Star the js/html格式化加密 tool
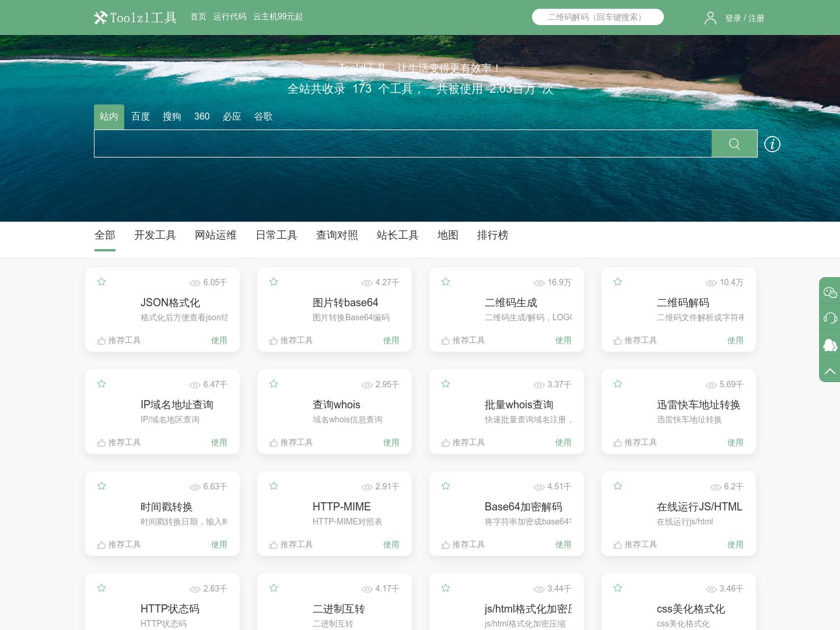Screen dimensions: 840x630 (x=446, y=588)
